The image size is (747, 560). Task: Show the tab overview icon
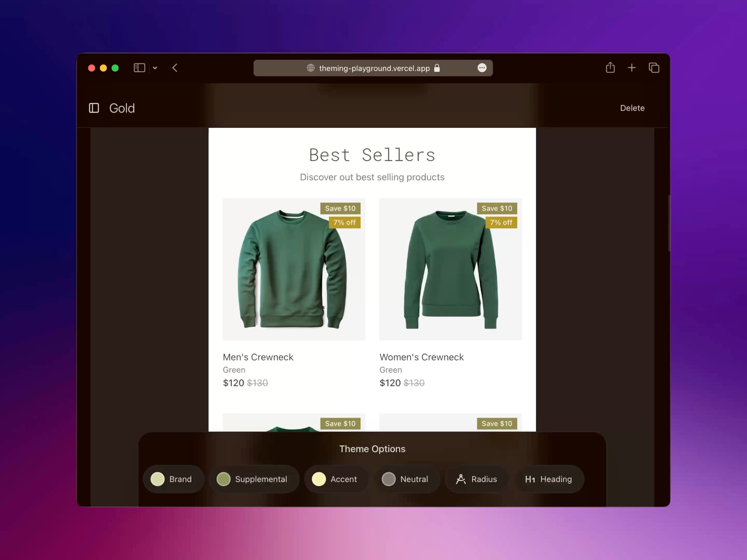(x=654, y=68)
